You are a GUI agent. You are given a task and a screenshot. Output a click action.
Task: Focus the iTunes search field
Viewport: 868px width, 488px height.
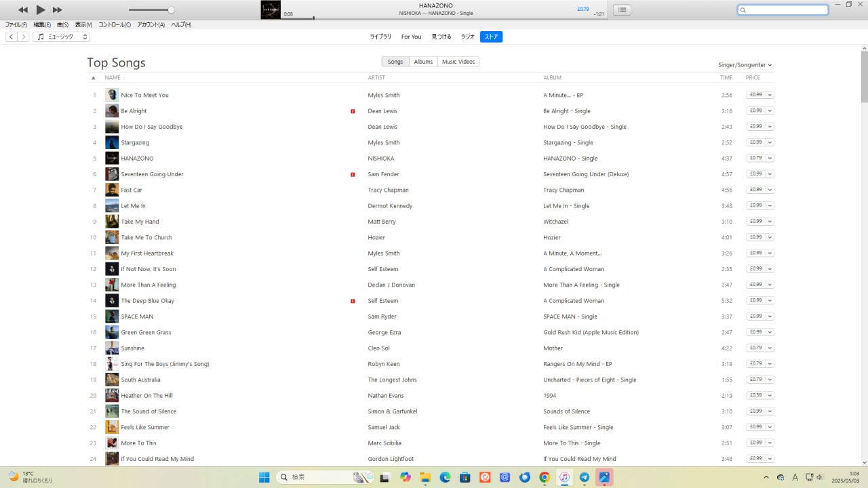coord(783,10)
